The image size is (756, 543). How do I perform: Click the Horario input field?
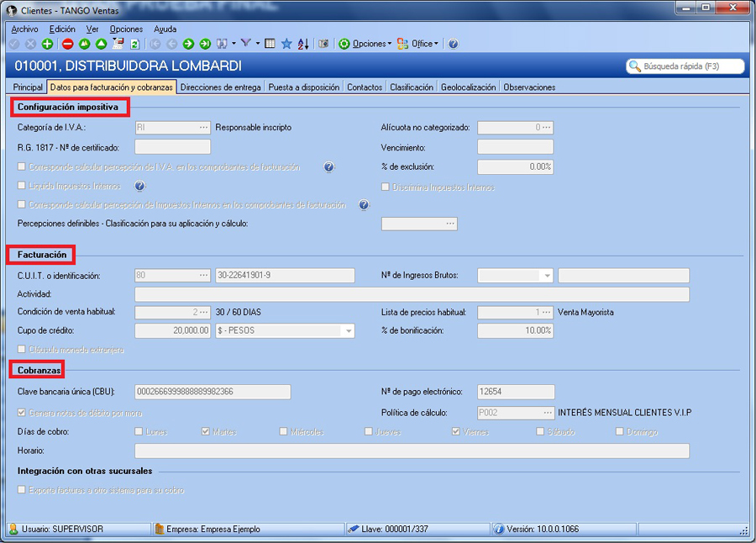412,451
